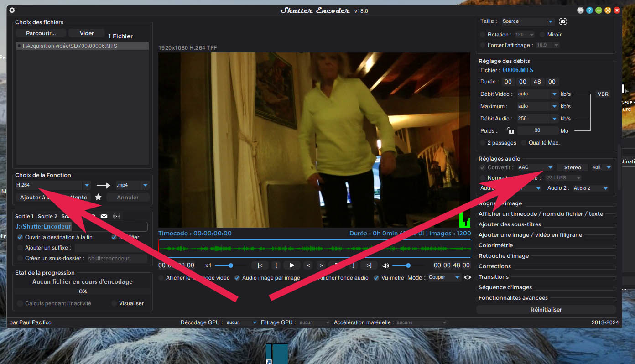Open the .mp4 container dropdown

click(132, 185)
